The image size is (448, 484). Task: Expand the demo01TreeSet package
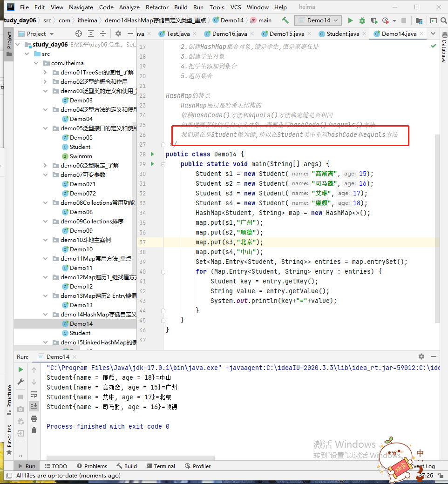tap(45, 72)
